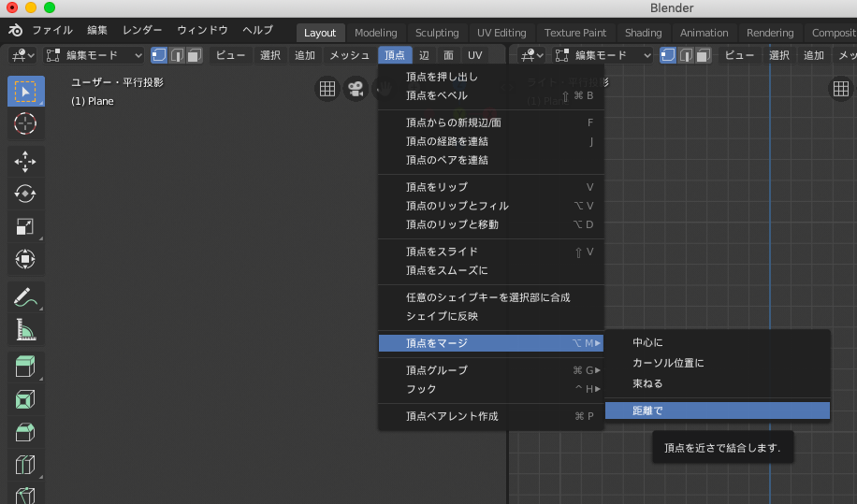This screenshot has height=504, width=857.
Task: Open ビュー menu in left viewport
Action: click(x=231, y=55)
